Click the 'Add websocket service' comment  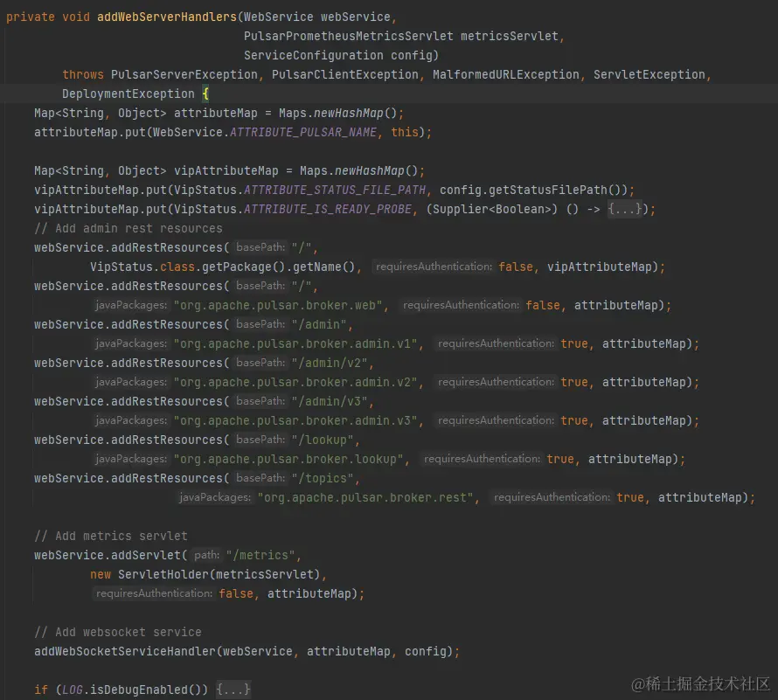[118, 632]
